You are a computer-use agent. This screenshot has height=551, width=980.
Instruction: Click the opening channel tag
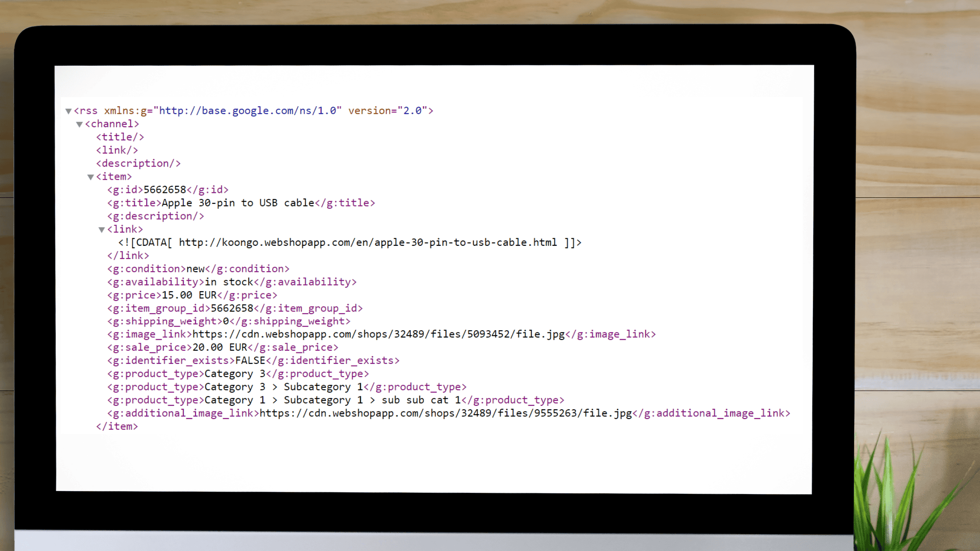pos(112,124)
